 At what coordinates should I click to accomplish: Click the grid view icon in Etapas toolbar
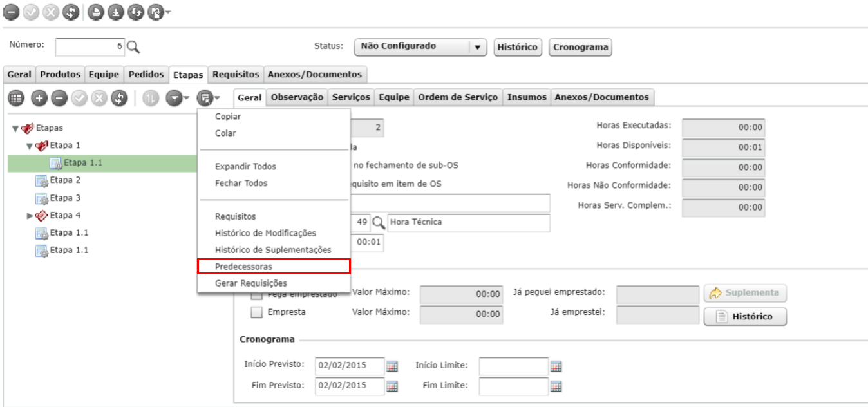pos(16,99)
